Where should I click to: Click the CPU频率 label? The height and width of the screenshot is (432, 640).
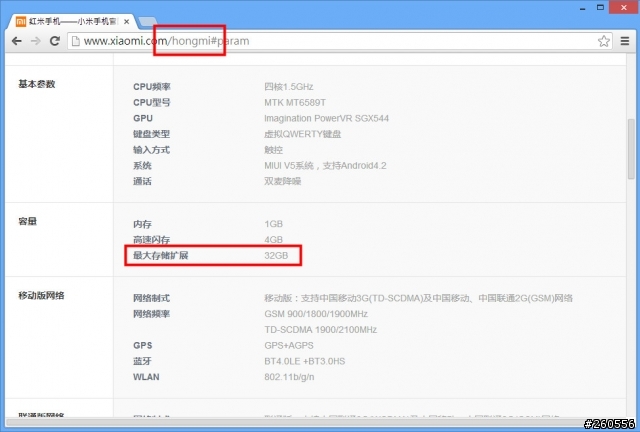click(152, 87)
